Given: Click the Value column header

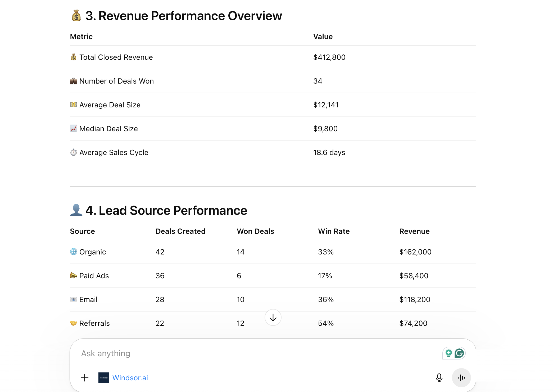Looking at the screenshot, I should (x=323, y=37).
